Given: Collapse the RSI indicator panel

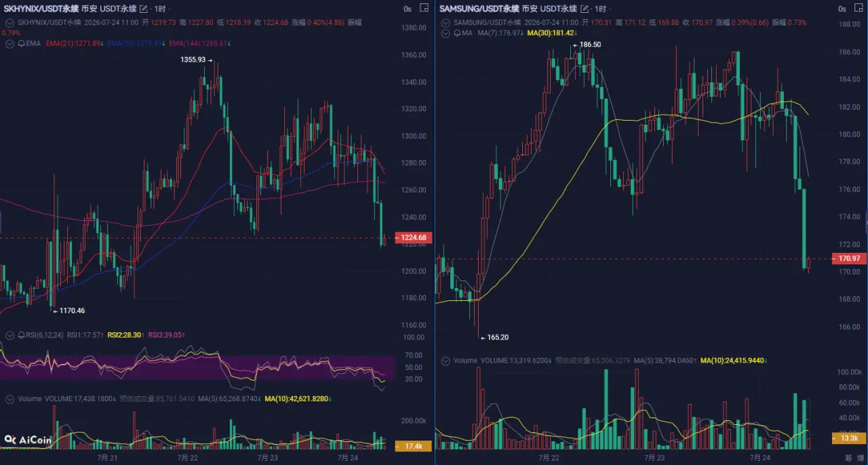Looking at the screenshot, I should tap(10, 335).
